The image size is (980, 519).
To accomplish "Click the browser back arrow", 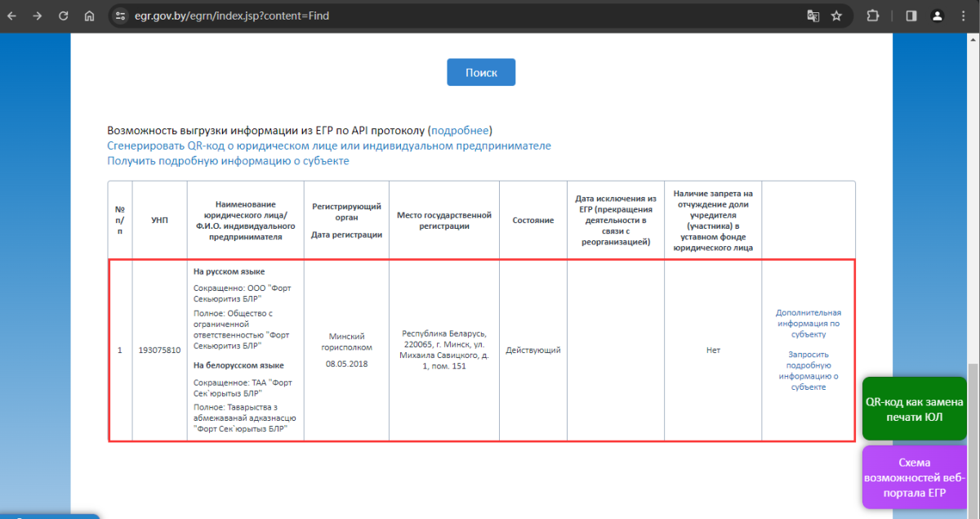I will (11, 16).
